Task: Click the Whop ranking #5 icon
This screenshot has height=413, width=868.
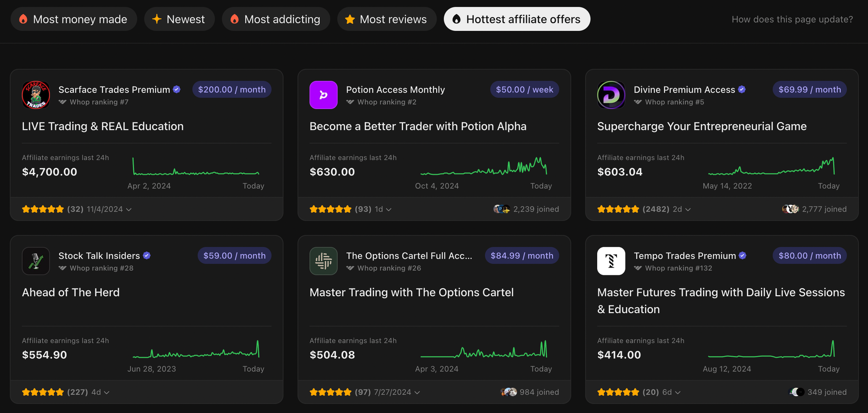Action: [x=638, y=102]
